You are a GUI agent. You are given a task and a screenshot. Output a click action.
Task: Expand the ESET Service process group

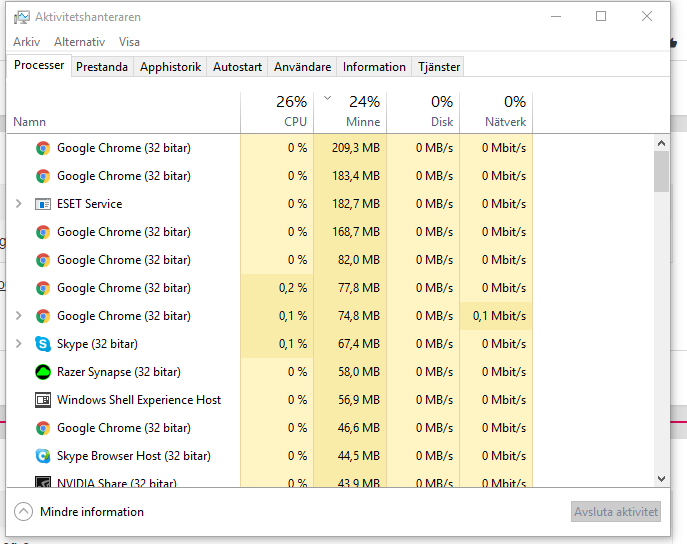tap(18, 204)
